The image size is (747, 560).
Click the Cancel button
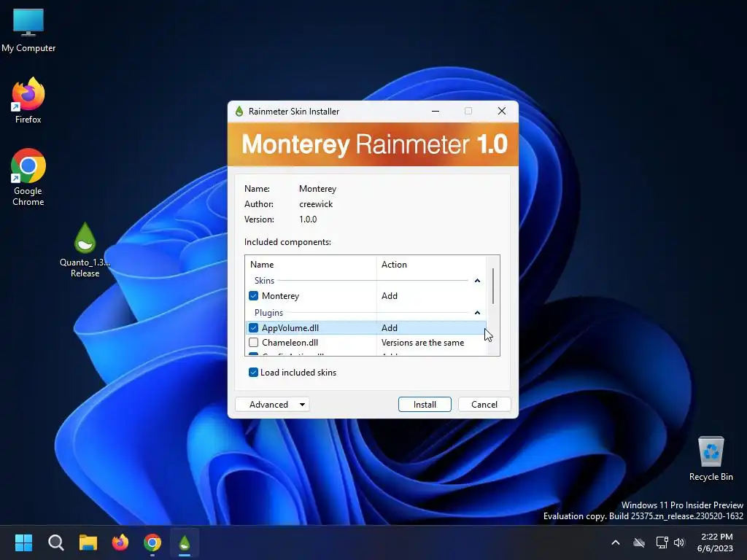(484, 404)
